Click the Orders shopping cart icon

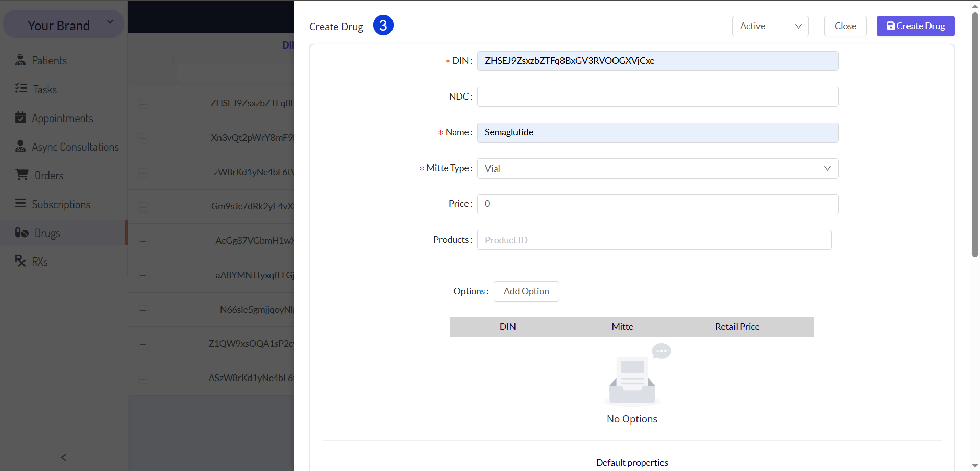22,175
